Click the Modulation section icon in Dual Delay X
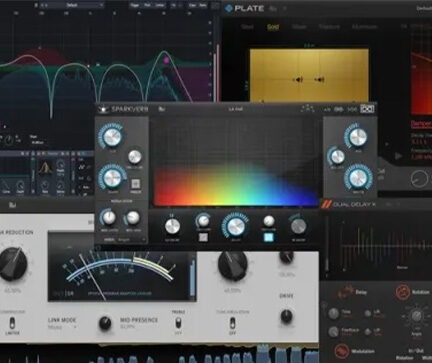The image size is (432, 363). (x=341, y=351)
